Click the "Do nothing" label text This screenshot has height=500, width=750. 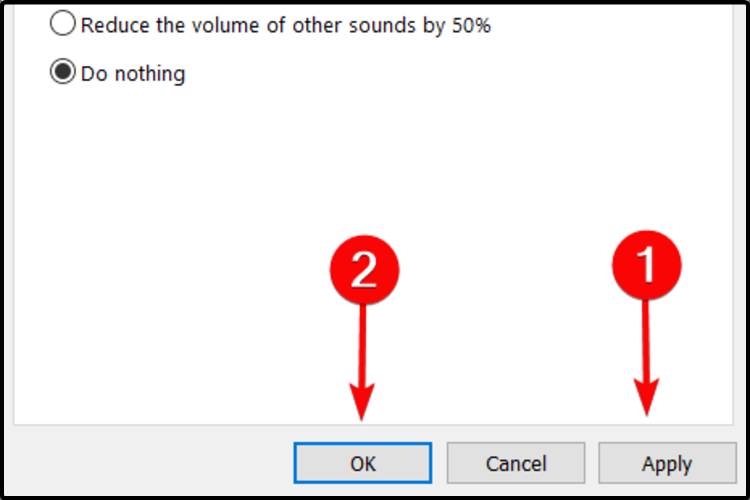tap(135, 74)
